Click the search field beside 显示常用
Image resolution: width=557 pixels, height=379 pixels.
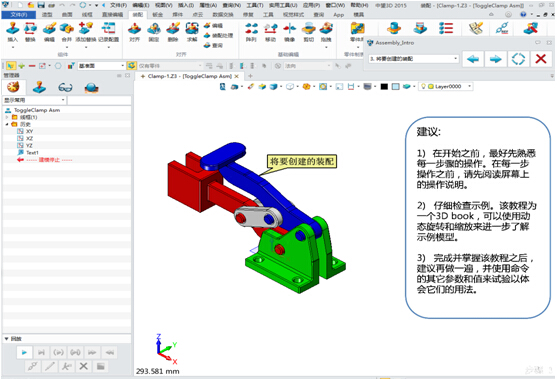[x=99, y=100]
